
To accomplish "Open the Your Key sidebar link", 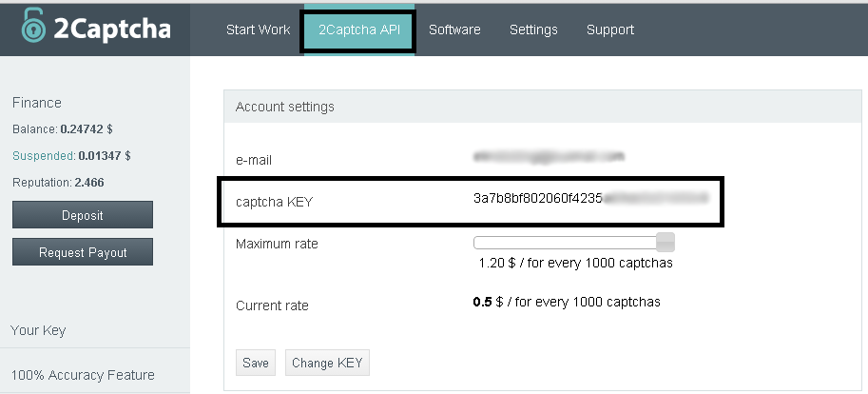I will point(38,330).
